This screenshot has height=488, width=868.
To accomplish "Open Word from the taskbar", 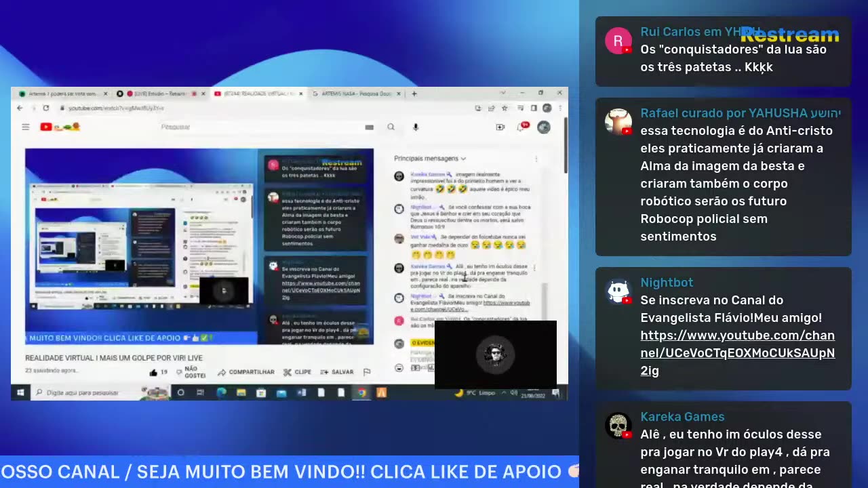I will tap(301, 392).
